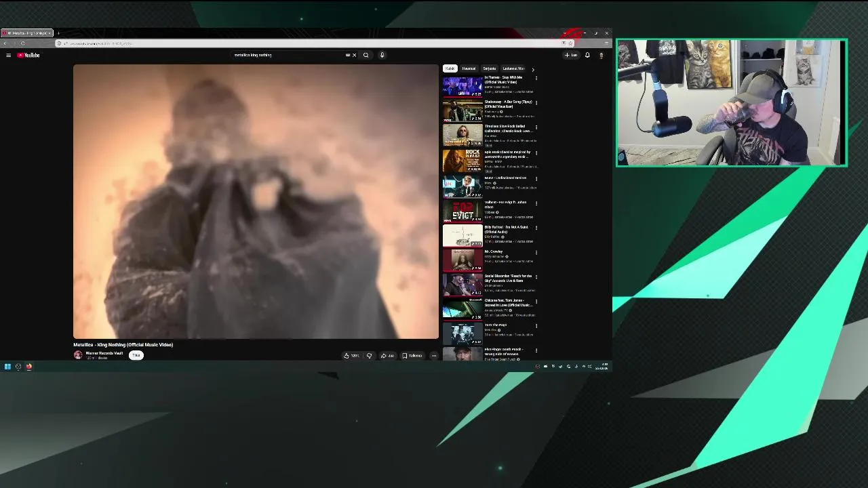The height and width of the screenshot is (488, 868).
Task: Open options for Epic rock classics video
Action: click(x=536, y=152)
